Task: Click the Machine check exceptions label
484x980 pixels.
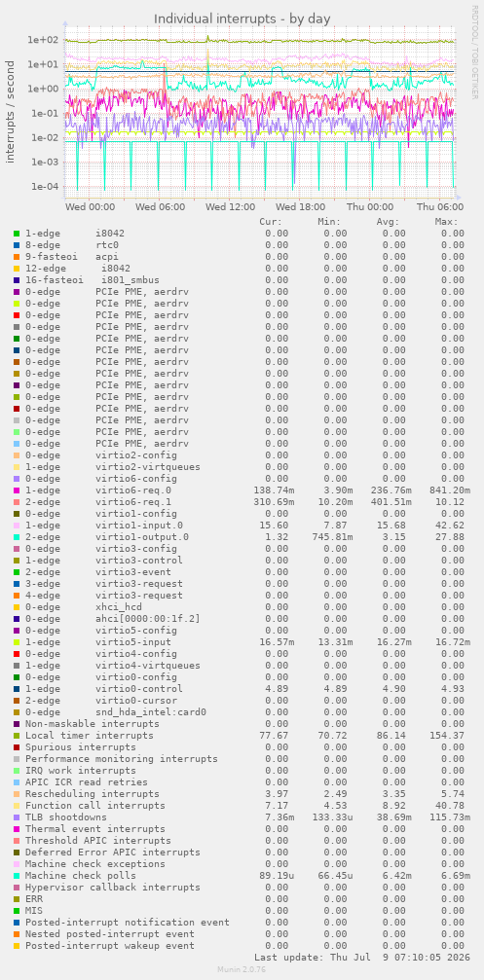Action: (x=95, y=864)
